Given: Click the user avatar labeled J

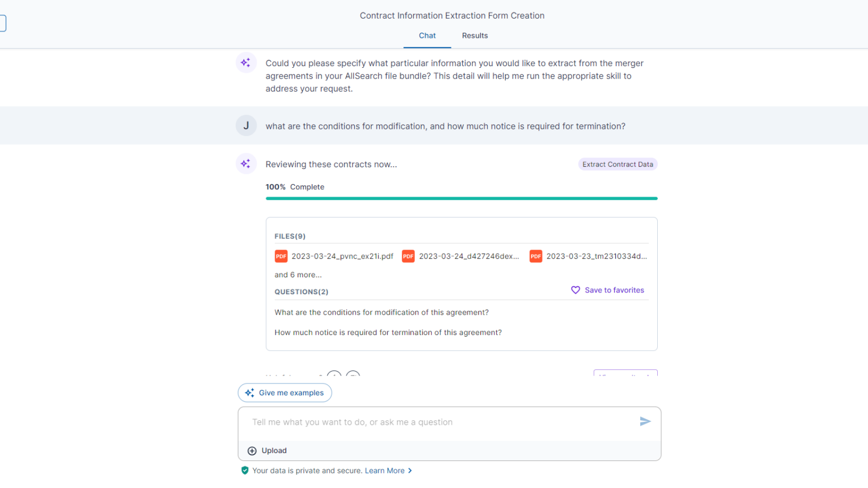Looking at the screenshot, I should tap(246, 126).
